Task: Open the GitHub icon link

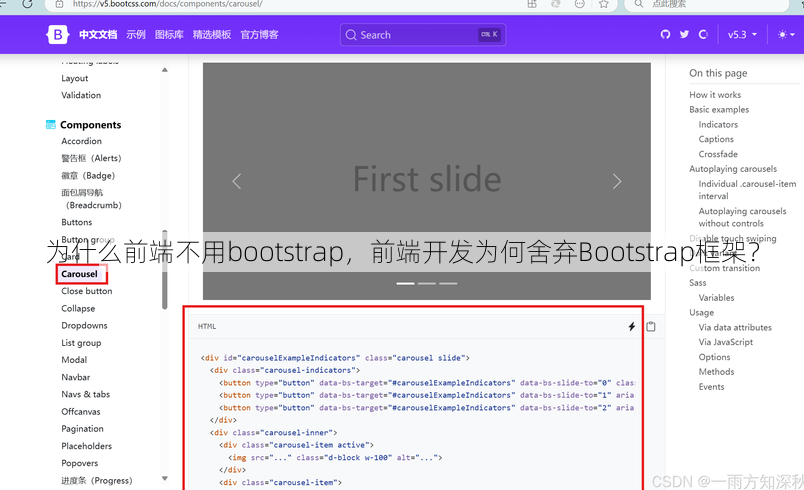Action: (x=665, y=34)
